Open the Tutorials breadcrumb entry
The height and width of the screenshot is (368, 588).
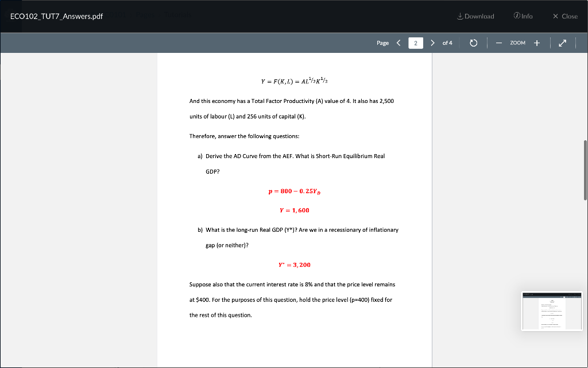[177, 16]
